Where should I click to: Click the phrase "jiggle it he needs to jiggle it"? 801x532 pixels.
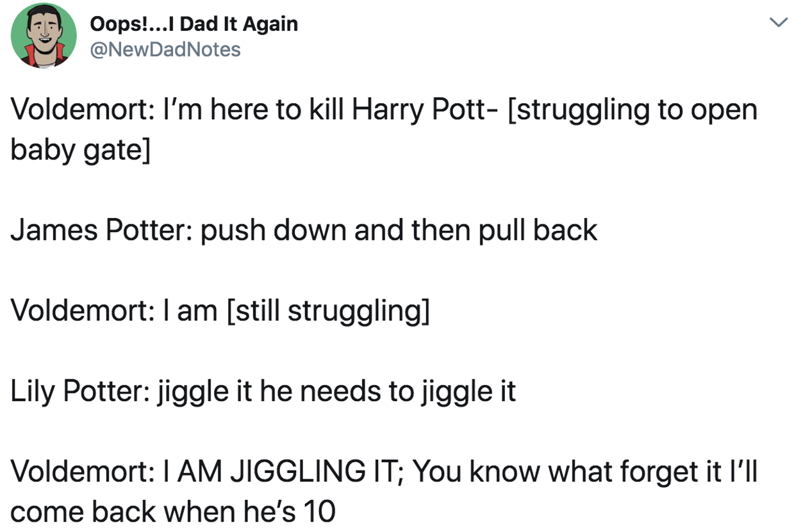click(x=333, y=390)
